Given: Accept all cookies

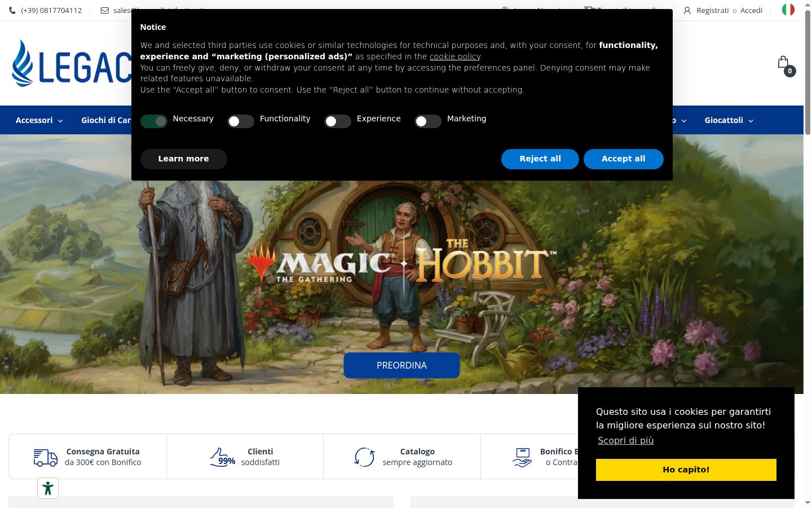Looking at the screenshot, I should pyautogui.click(x=624, y=159).
